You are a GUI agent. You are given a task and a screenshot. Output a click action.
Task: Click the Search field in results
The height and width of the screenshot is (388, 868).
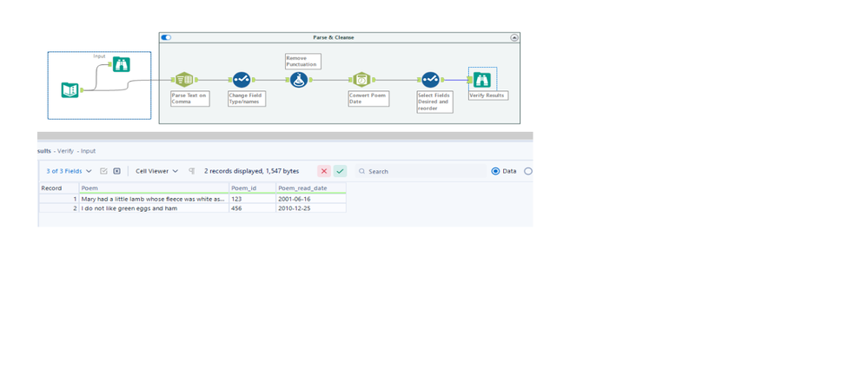coord(421,171)
